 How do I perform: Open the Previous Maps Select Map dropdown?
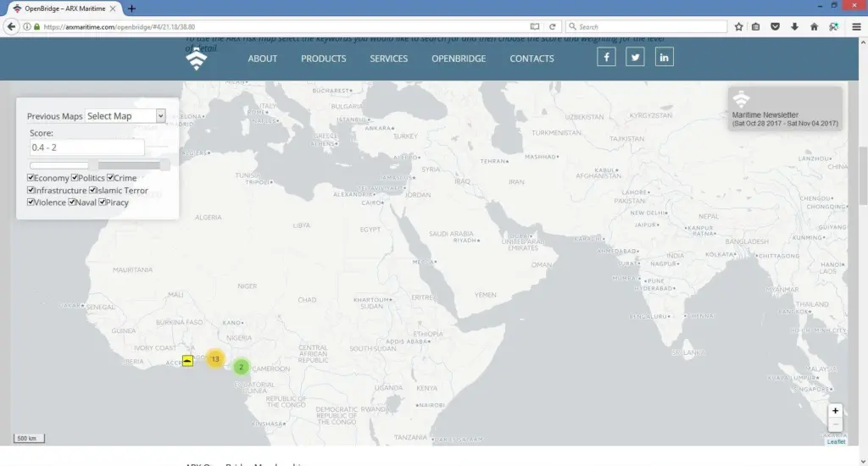[x=125, y=116]
